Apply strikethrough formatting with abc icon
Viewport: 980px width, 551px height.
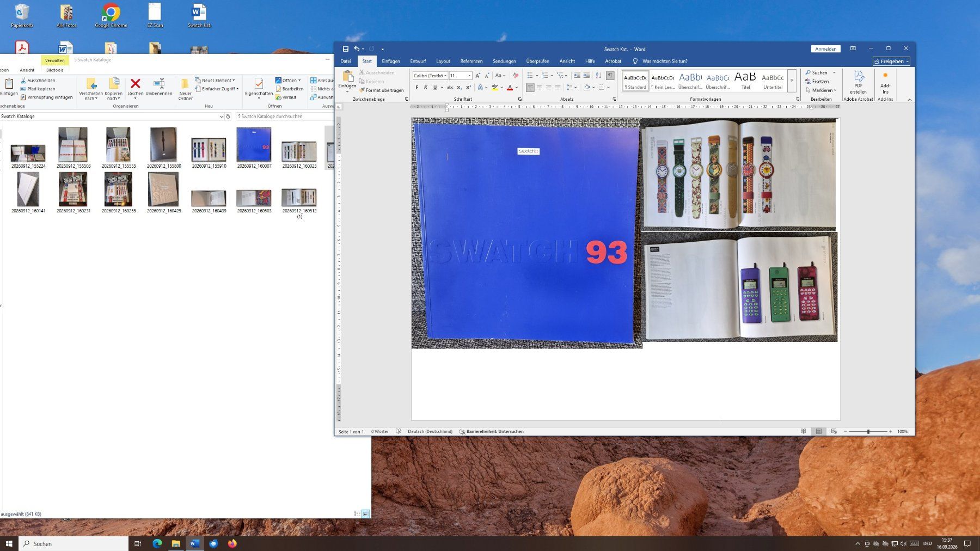[x=450, y=87]
